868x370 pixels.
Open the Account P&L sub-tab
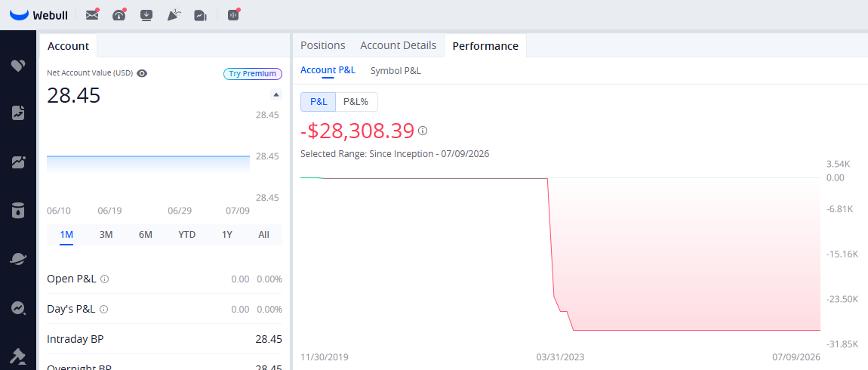click(328, 70)
